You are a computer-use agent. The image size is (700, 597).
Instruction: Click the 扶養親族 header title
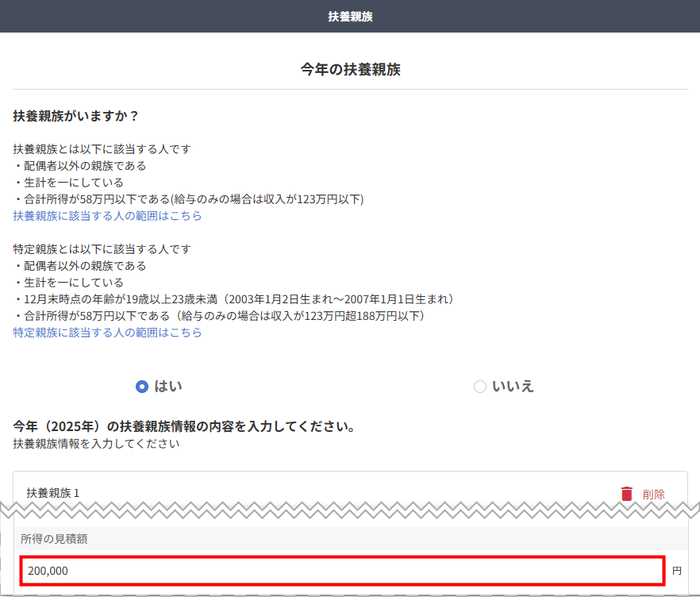pyautogui.click(x=350, y=17)
